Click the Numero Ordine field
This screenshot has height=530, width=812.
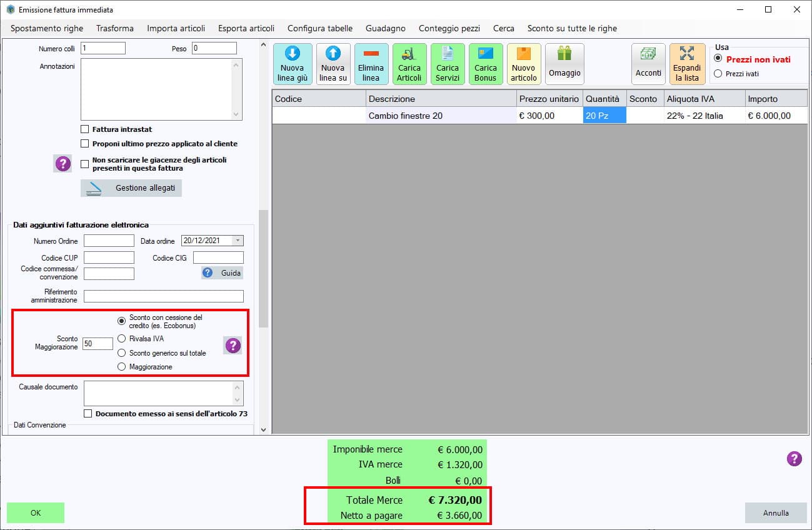109,241
